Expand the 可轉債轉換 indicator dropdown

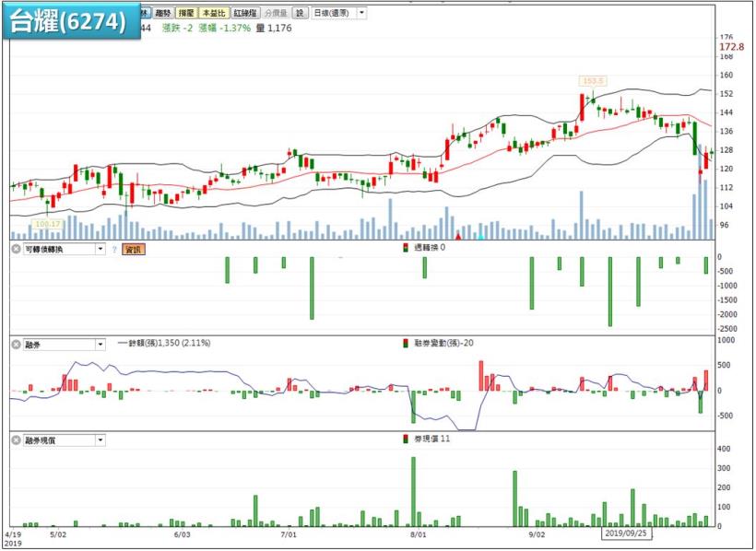[x=100, y=249]
